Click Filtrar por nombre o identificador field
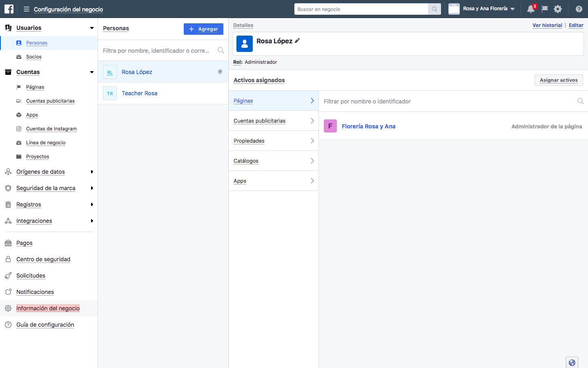Image resolution: width=588 pixels, height=368 pixels. click(x=453, y=101)
